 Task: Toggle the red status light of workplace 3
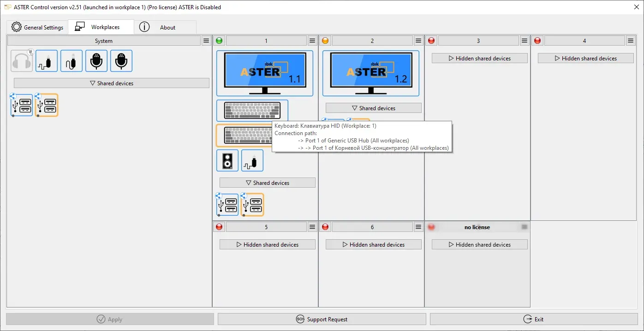pos(431,41)
